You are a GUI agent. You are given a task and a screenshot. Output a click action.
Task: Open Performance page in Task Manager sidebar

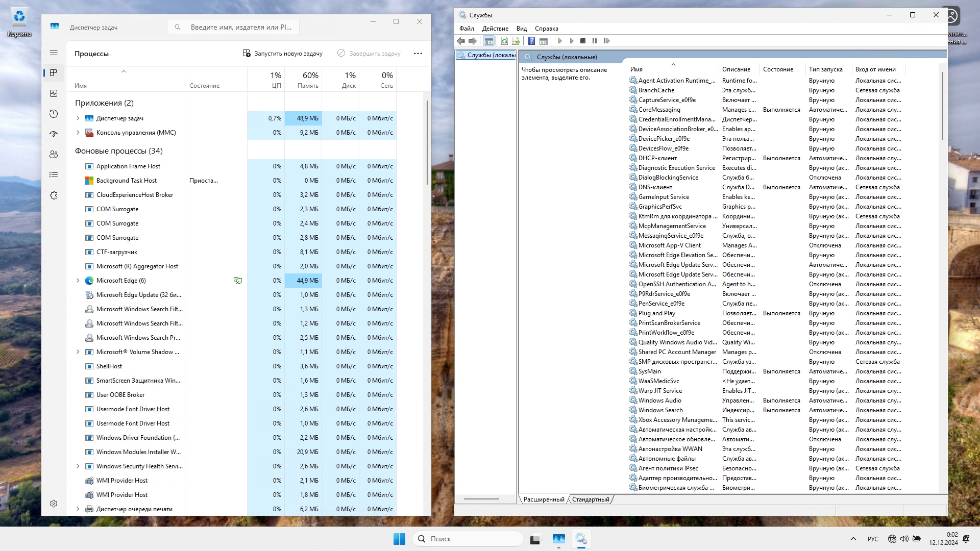click(x=54, y=93)
